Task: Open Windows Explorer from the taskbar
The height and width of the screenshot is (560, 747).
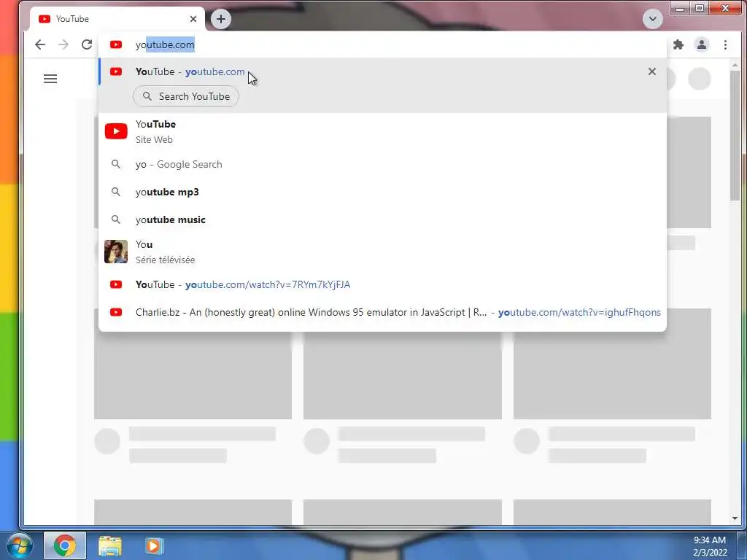Action: [110, 545]
